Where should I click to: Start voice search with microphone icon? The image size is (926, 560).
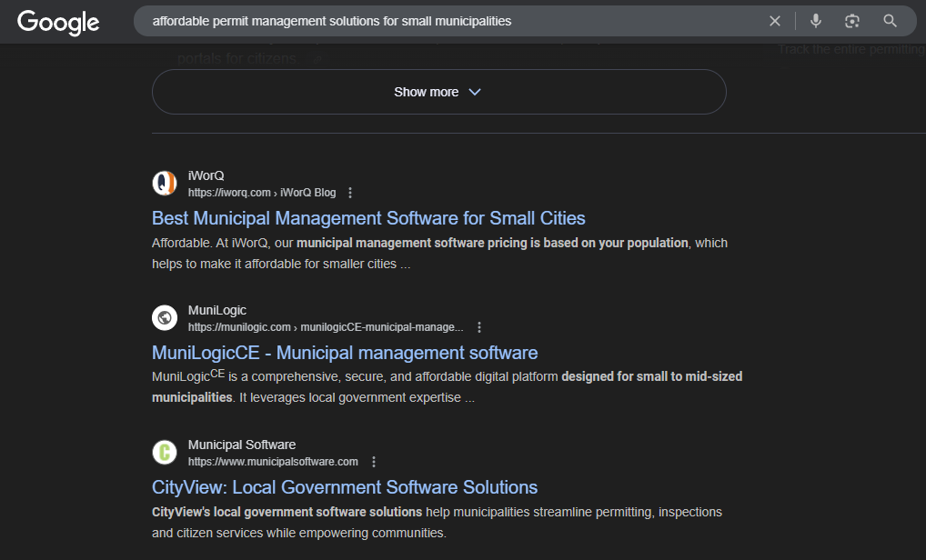(816, 21)
